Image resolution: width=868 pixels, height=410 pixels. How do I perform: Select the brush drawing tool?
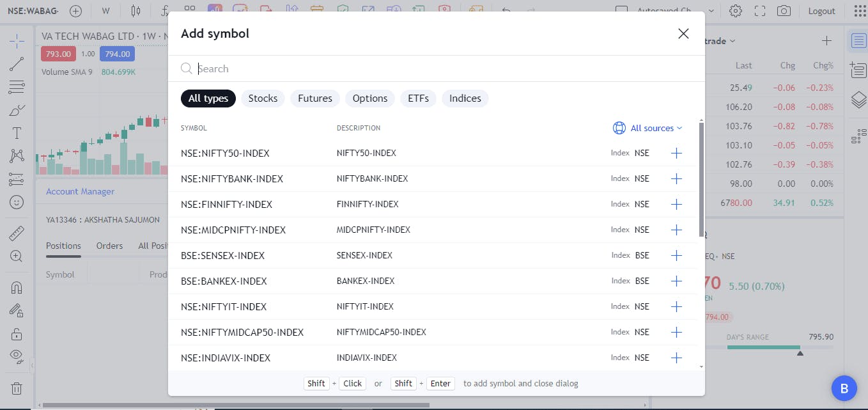pyautogui.click(x=17, y=110)
